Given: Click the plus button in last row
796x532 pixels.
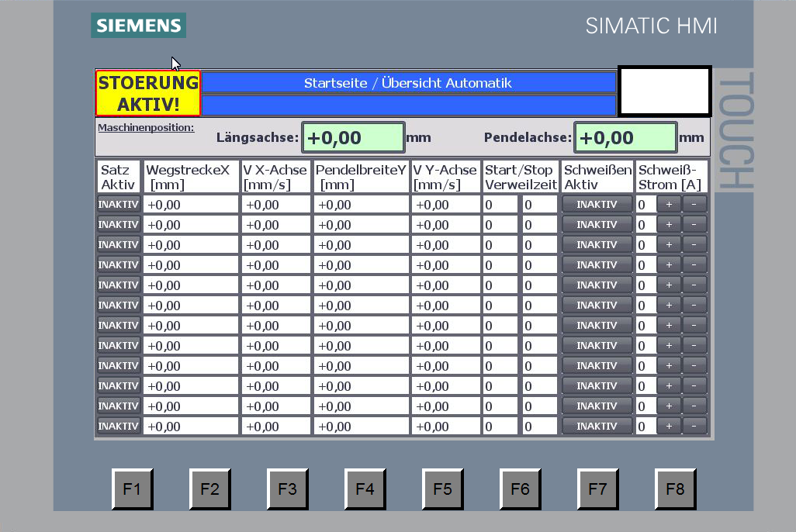Looking at the screenshot, I should 669,426.
